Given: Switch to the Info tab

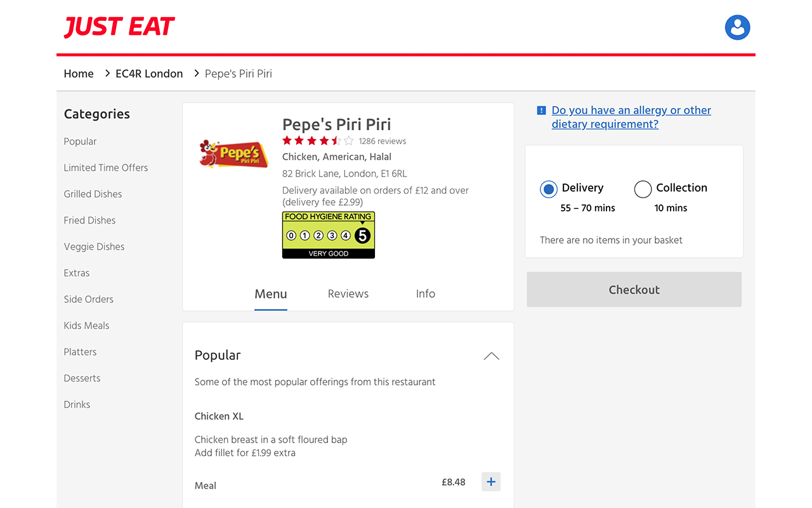Looking at the screenshot, I should (x=426, y=294).
